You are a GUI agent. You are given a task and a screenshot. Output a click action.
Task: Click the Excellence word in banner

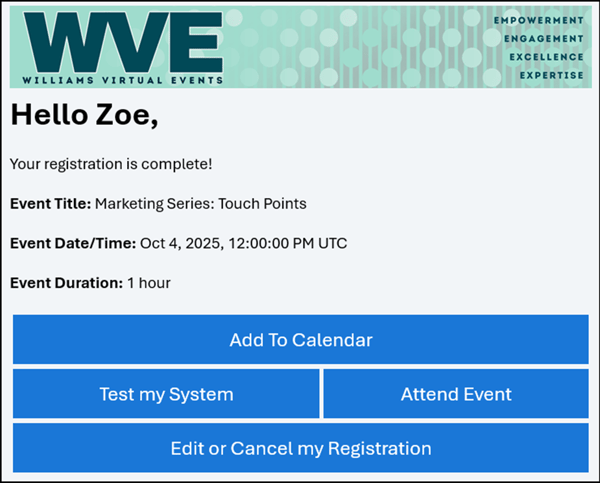pyautogui.click(x=545, y=57)
